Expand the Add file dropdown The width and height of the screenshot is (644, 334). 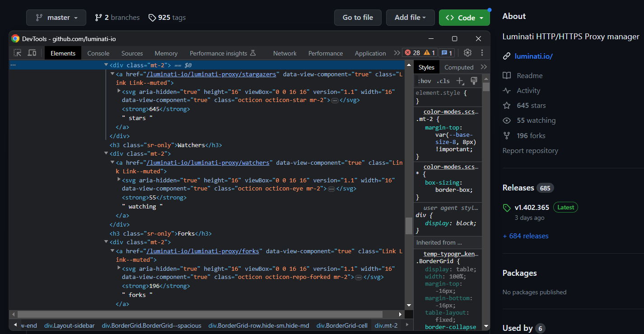coord(410,18)
